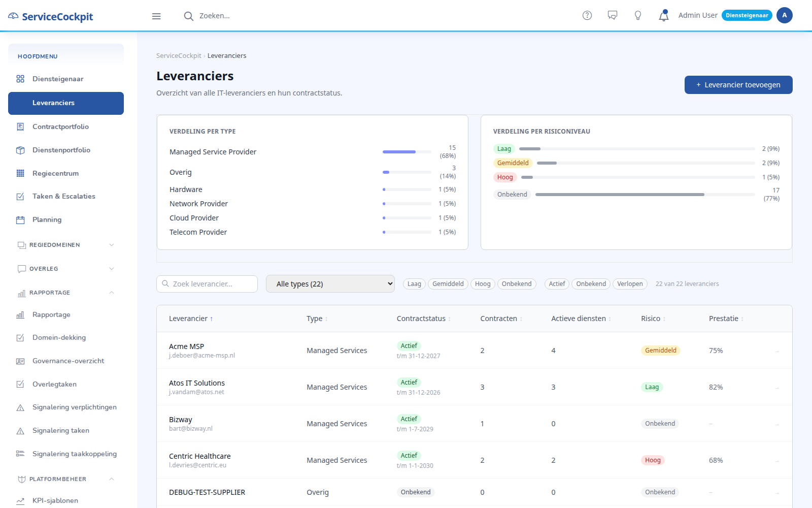Toggle the Actief status filter chip
The image size is (812, 508).
(557, 284)
